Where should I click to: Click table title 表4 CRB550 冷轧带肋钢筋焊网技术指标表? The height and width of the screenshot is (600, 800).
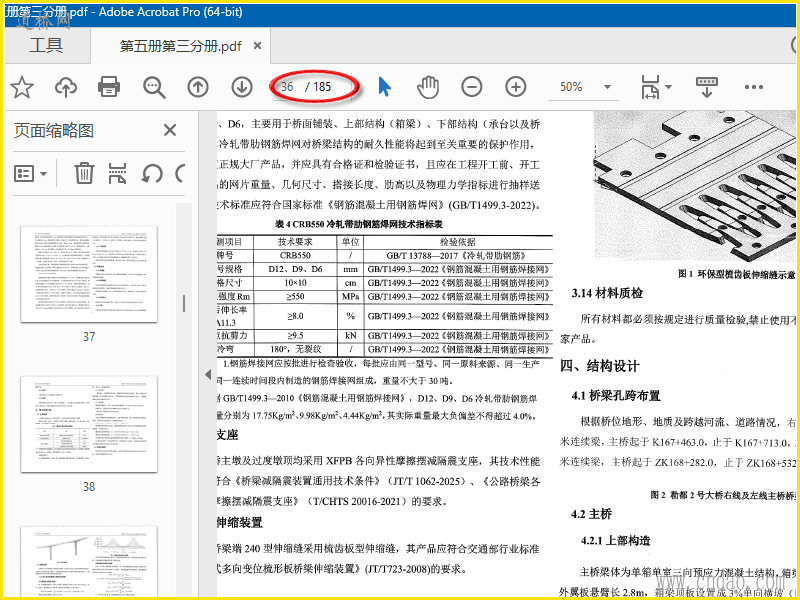pyautogui.click(x=359, y=224)
